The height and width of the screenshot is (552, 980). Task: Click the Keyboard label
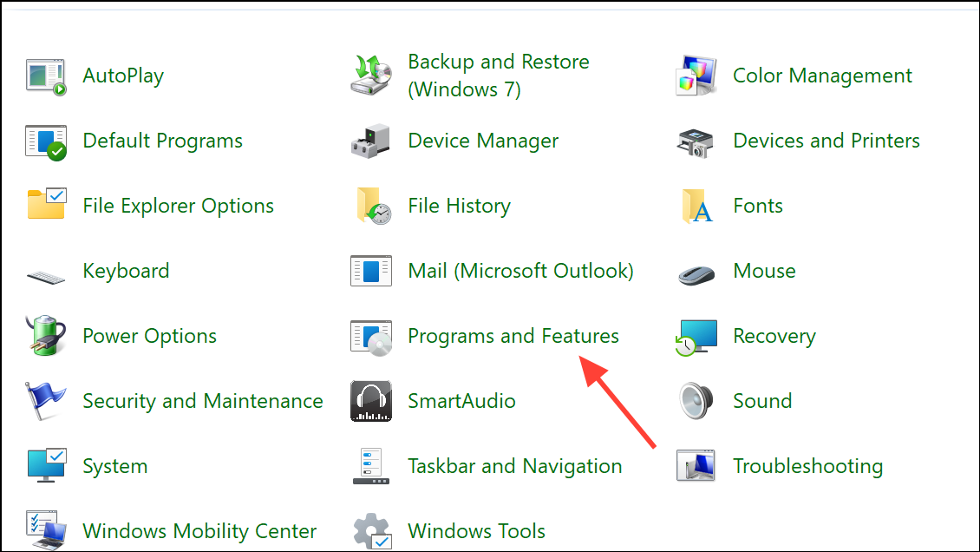click(127, 271)
